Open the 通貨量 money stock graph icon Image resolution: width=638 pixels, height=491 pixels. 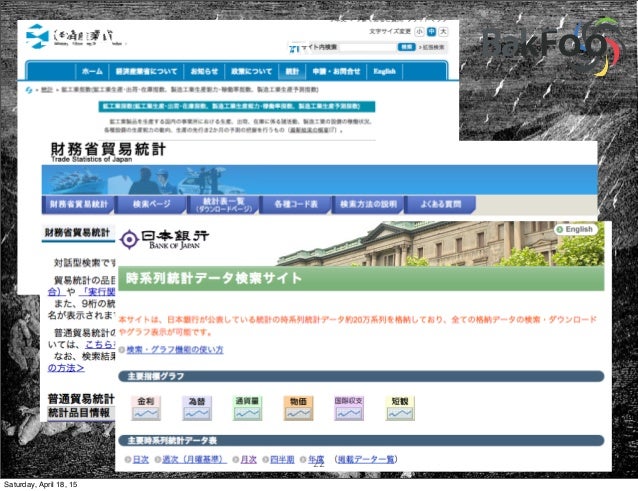[x=247, y=408]
